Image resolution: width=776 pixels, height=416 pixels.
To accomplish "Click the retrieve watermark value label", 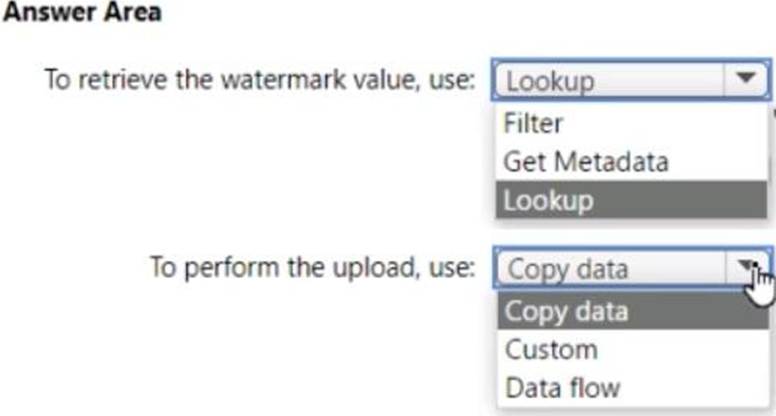I will coord(260,79).
